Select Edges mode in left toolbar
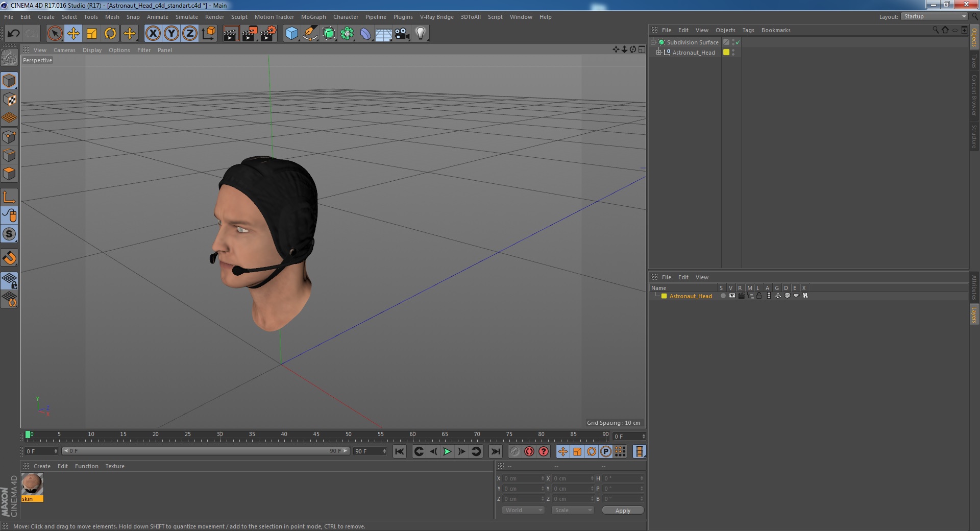The width and height of the screenshot is (980, 531). pyautogui.click(x=9, y=155)
